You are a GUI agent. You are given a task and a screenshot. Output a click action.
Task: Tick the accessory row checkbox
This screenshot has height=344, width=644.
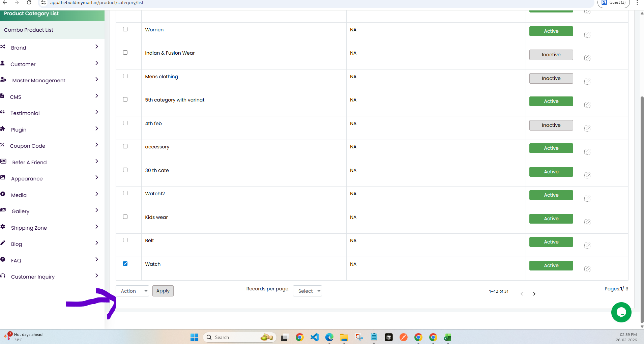[125, 146]
